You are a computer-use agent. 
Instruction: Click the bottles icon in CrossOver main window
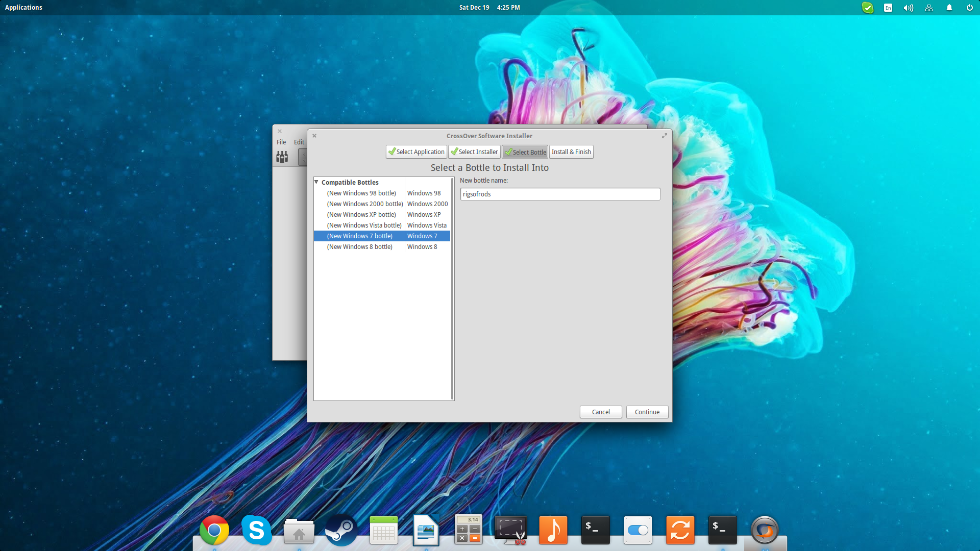pos(282,157)
